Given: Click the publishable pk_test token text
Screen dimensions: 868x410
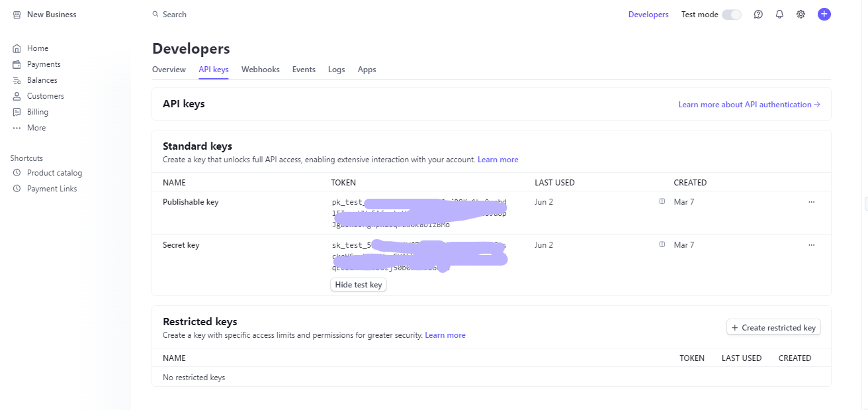Looking at the screenshot, I should point(419,213).
